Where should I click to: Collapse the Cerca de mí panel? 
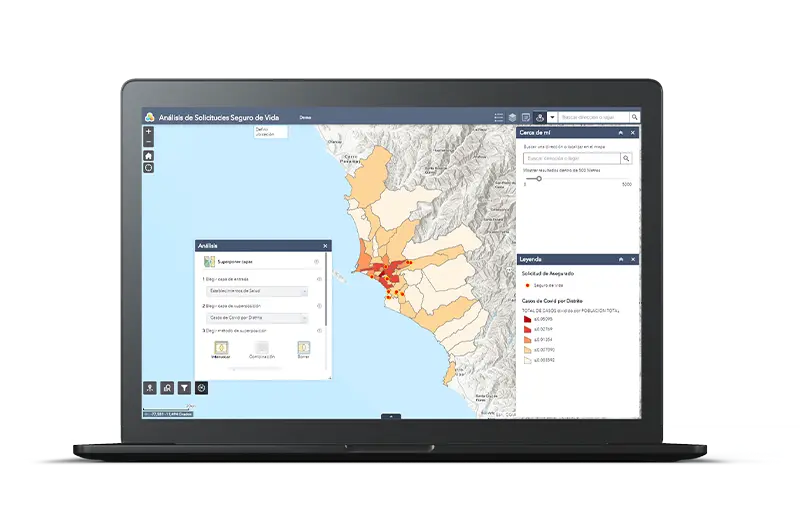click(621, 132)
